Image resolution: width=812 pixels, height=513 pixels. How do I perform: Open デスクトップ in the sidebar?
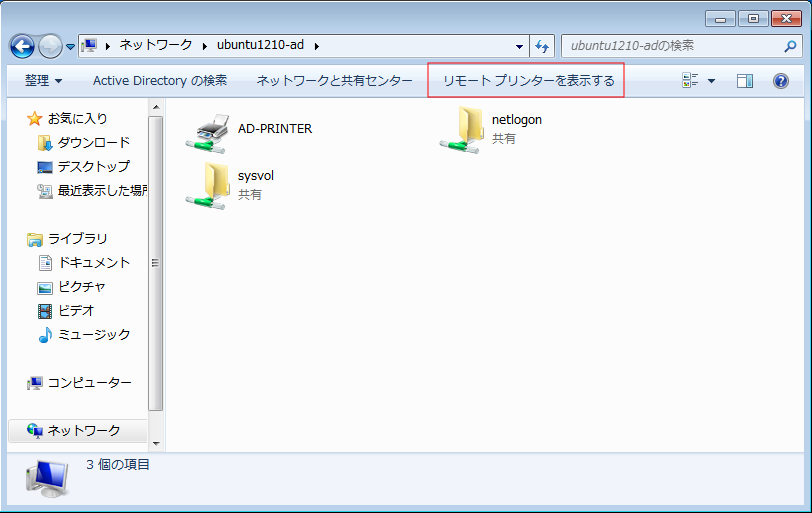(94, 167)
